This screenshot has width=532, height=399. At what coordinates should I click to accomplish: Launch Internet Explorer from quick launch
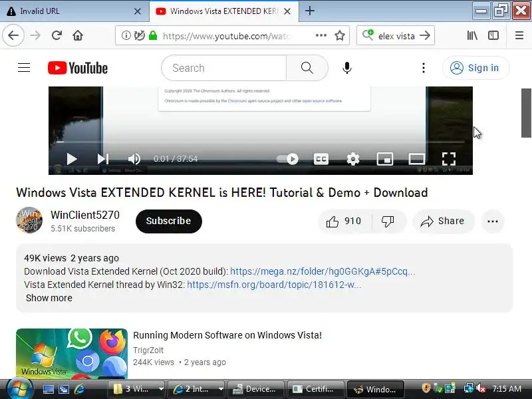tap(79, 389)
